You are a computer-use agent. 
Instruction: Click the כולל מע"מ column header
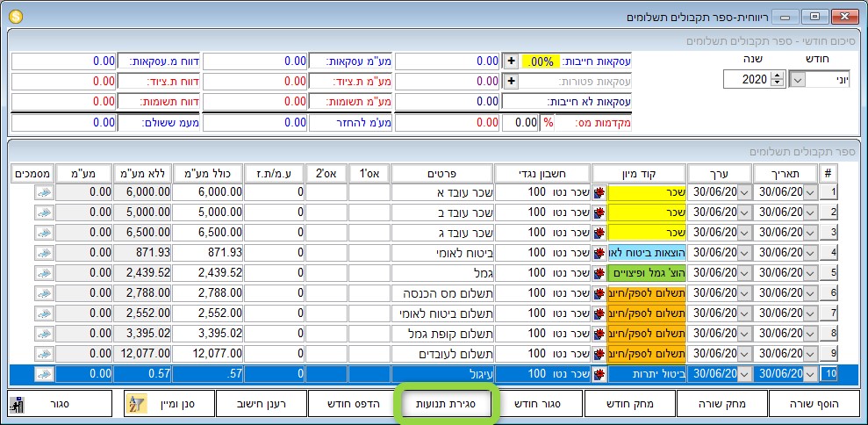pyautogui.click(x=208, y=174)
